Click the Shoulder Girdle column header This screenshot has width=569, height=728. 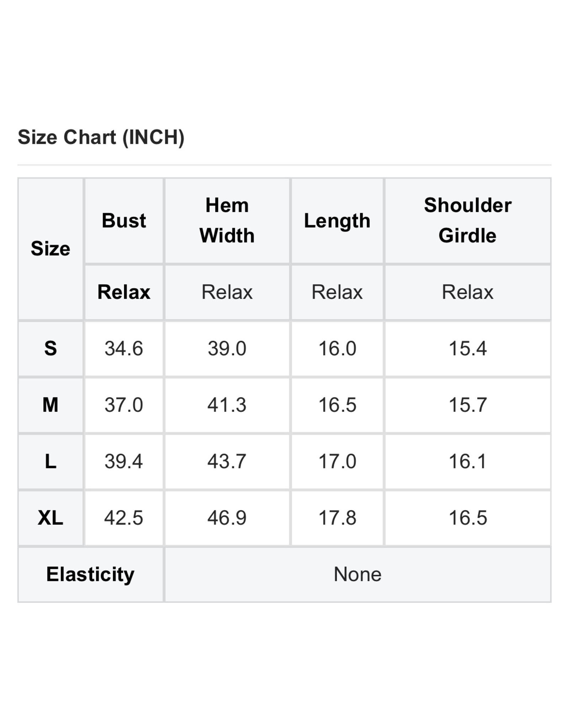pyautogui.click(x=468, y=220)
